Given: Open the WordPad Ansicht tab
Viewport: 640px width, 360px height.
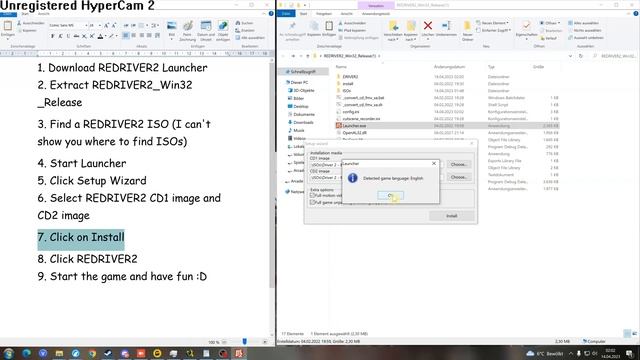Looking at the screenshot, I should tap(44, 14).
